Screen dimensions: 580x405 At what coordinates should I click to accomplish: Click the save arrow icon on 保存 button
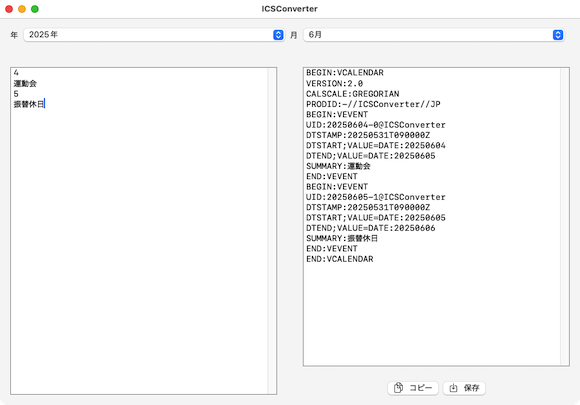[453, 388]
